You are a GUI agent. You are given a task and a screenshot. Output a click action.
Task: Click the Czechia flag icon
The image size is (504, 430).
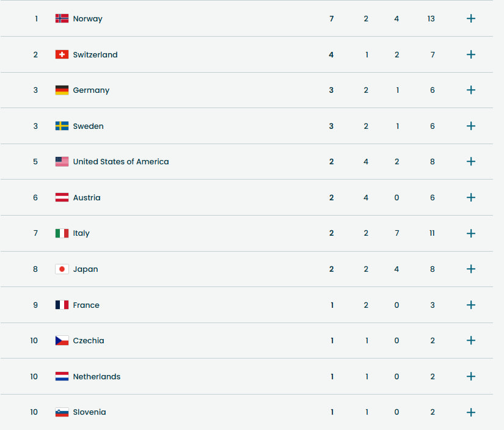pos(62,340)
